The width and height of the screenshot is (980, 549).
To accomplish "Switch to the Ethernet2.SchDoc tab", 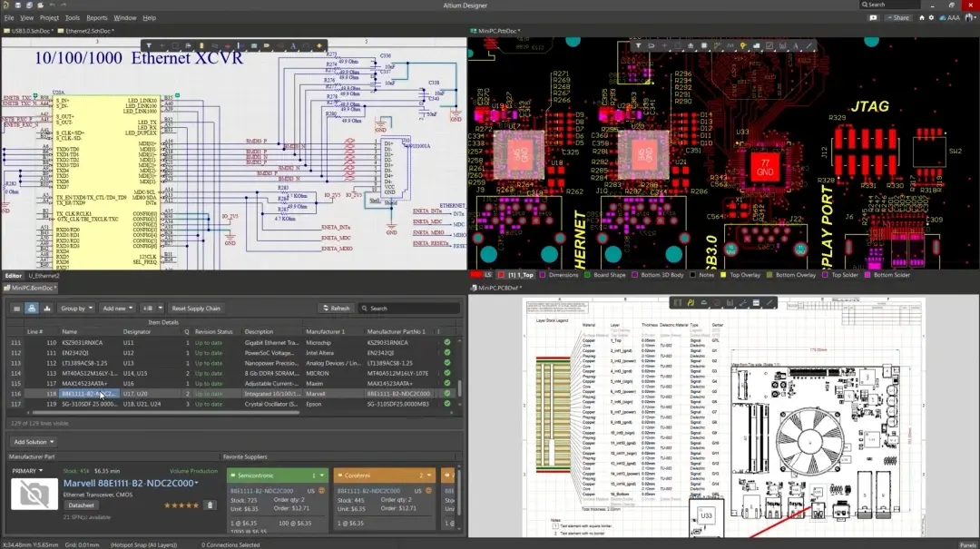I will (87, 31).
